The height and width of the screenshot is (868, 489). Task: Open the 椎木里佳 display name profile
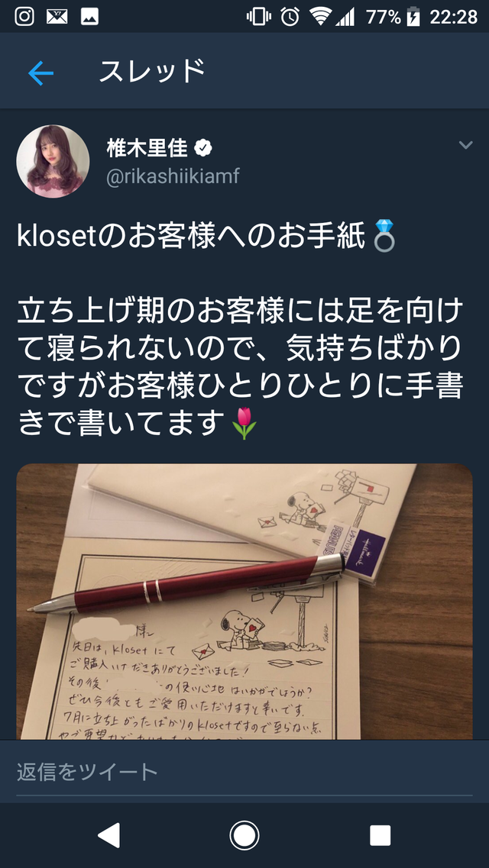147,148
